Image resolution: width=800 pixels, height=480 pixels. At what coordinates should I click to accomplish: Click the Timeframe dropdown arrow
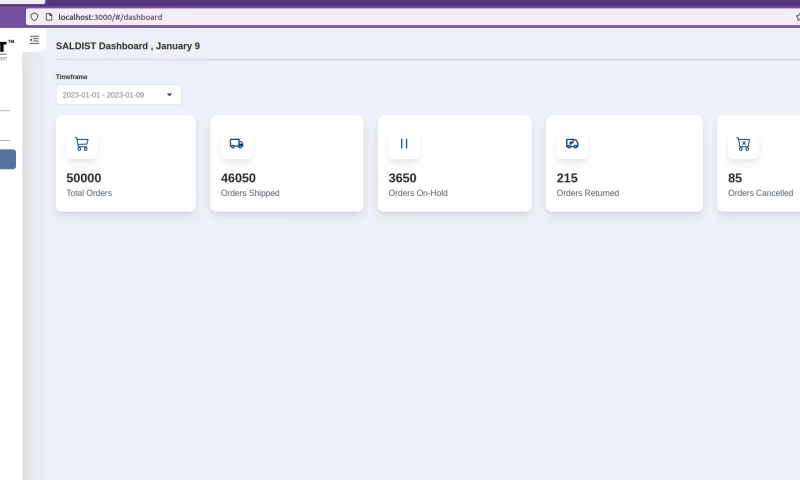tap(169, 95)
